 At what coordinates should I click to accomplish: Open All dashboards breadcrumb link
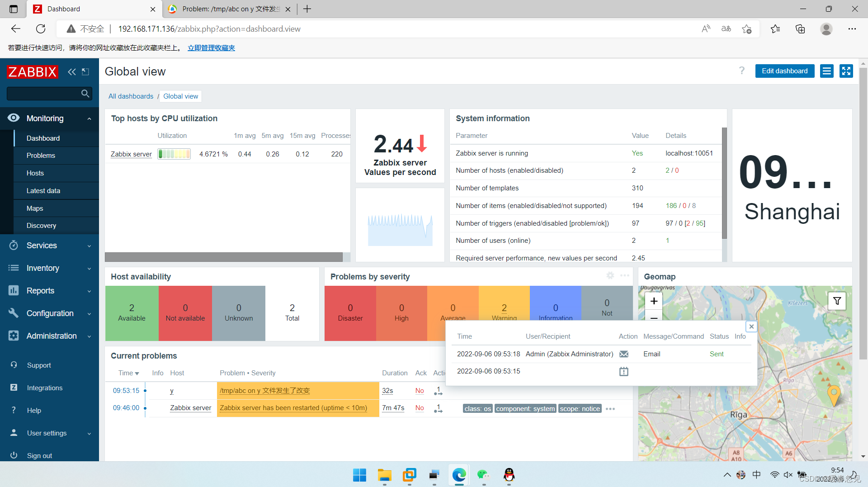(131, 96)
